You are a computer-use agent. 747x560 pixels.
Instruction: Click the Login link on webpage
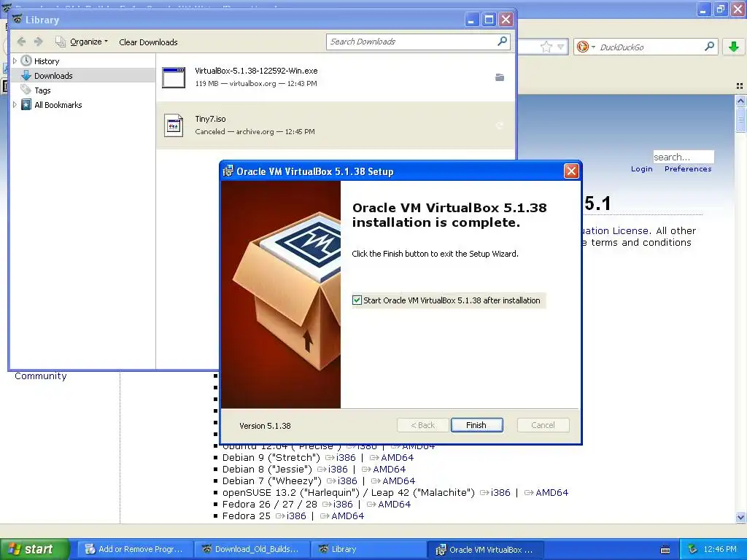[642, 169]
